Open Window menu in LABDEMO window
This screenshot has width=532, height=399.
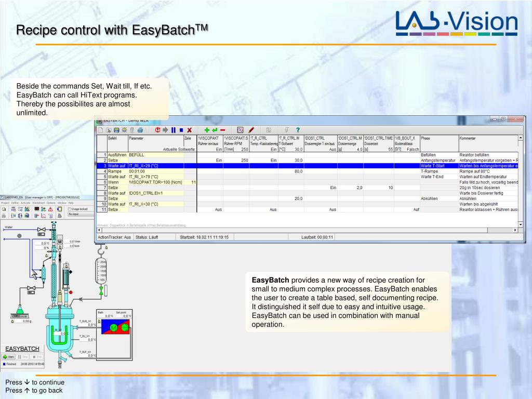(x=62, y=203)
